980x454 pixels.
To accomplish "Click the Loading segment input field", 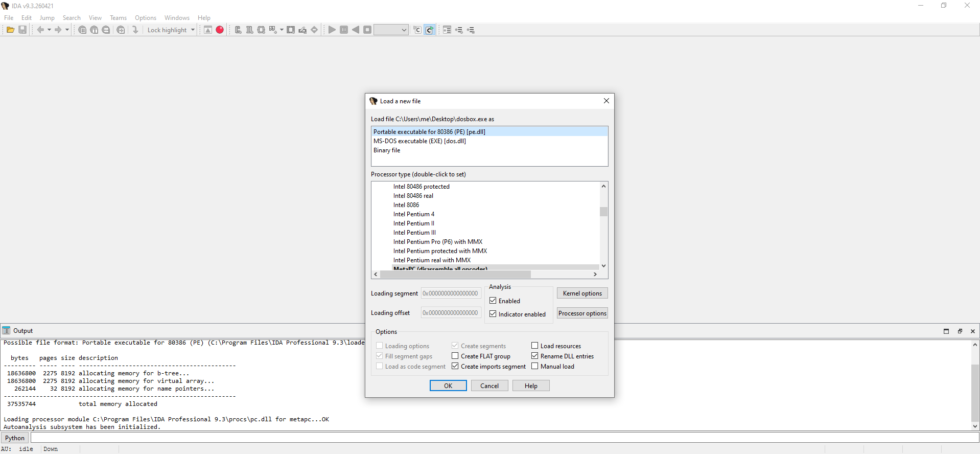I will (x=451, y=293).
